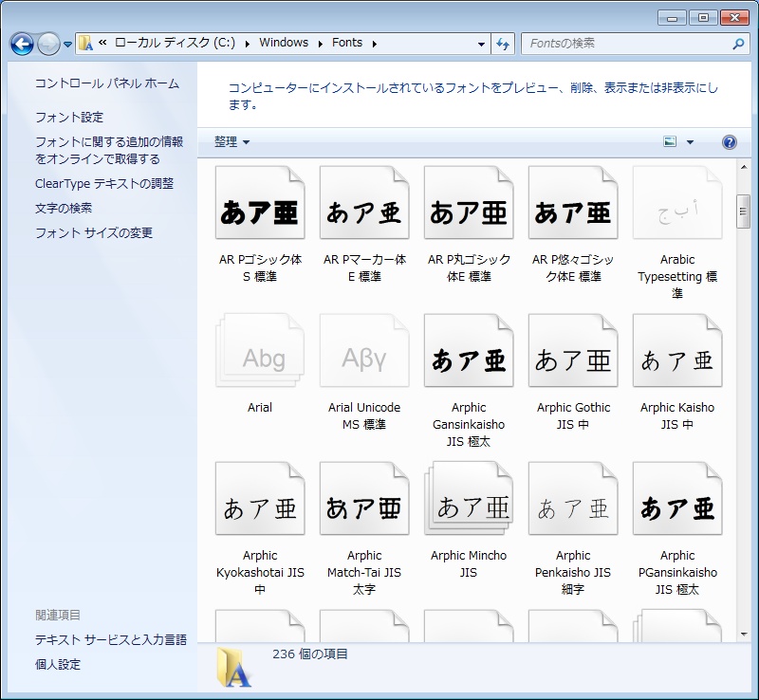The image size is (759, 700).
Task: Click the 236 個の項目 status text
Action: coord(310,654)
